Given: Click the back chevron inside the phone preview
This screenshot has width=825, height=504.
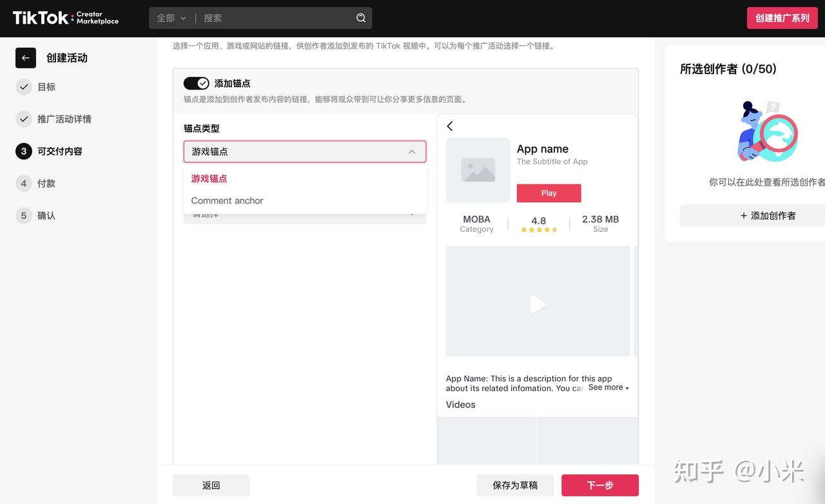Looking at the screenshot, I should 449,126.
